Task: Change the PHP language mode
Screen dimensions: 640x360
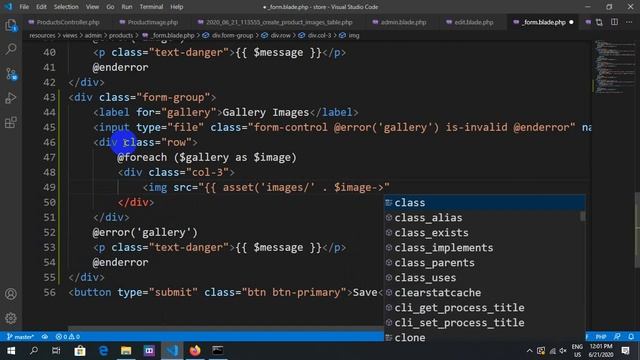Action: 601,337
